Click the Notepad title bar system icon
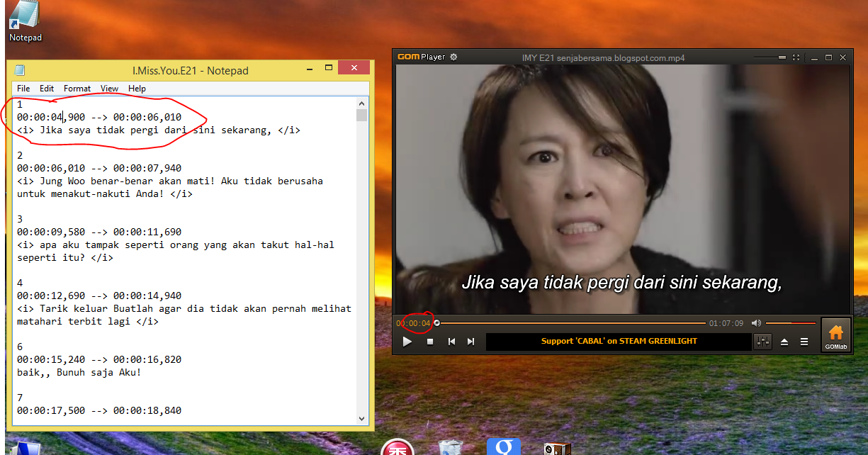The height and width of the screenshot is (455, 868). click(20, 70)
